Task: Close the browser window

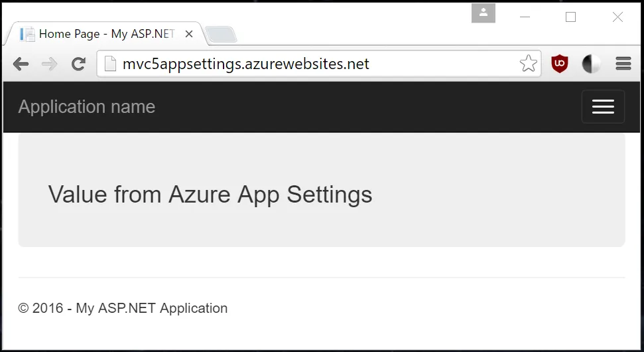Action: [x=617, y=17]
